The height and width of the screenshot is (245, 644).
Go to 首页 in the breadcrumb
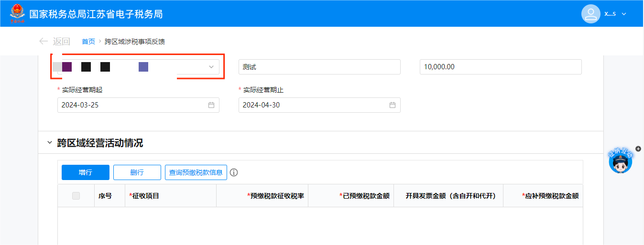coord(88,42)
